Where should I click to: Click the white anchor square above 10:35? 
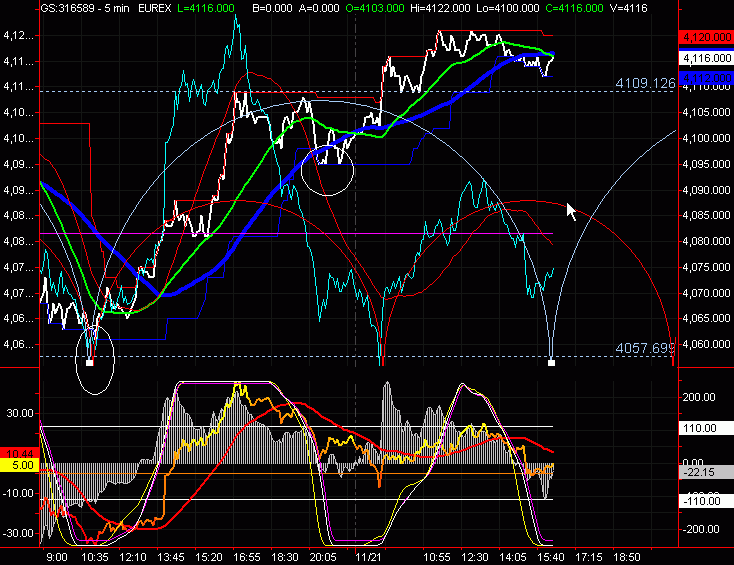click(90, 362)
